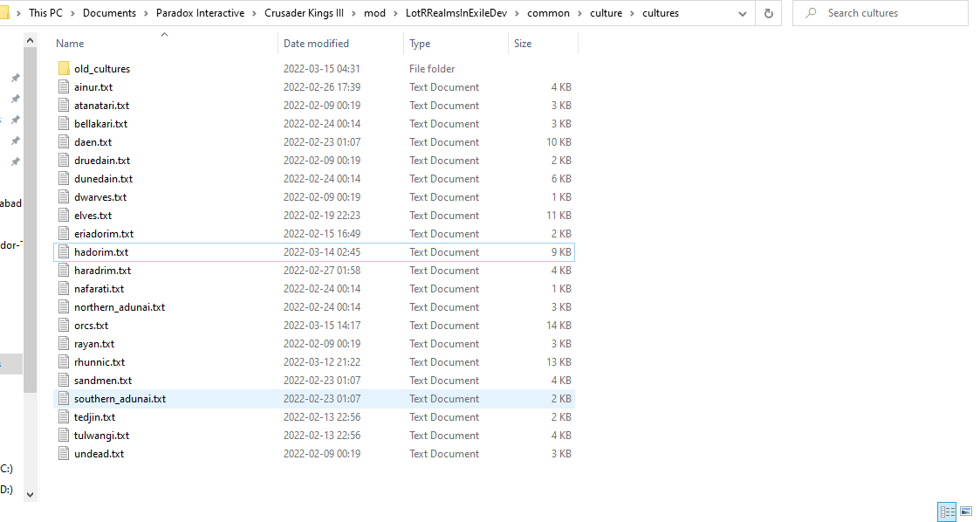Click the hadorim.txt file icon
The width and height of the screenshot is (980, 522).
click(64, 252)
